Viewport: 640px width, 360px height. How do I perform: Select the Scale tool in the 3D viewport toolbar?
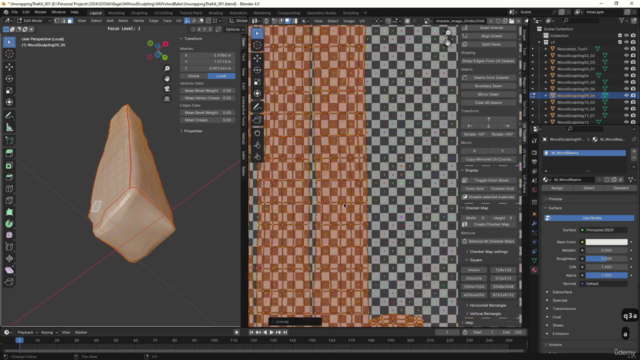(9, 90)
